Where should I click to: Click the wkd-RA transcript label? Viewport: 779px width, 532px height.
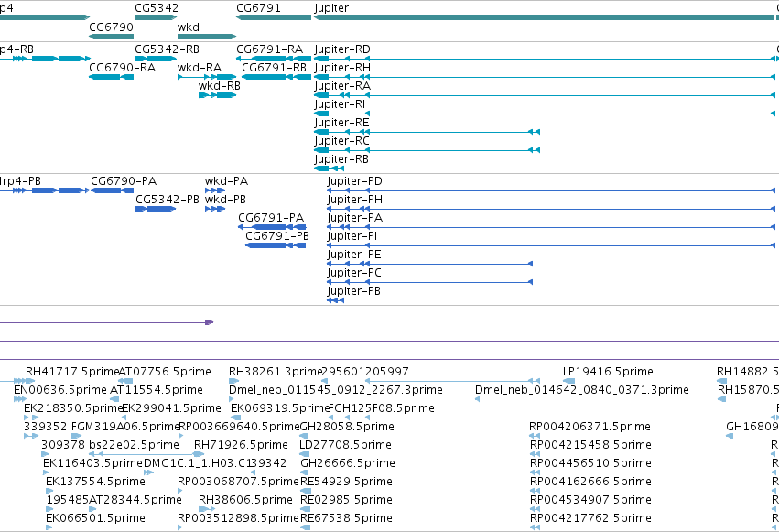[x=200, y=68]
